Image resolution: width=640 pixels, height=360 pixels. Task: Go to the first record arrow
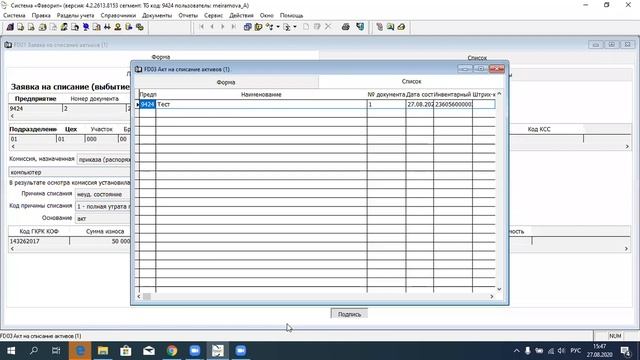coord(202,27)
